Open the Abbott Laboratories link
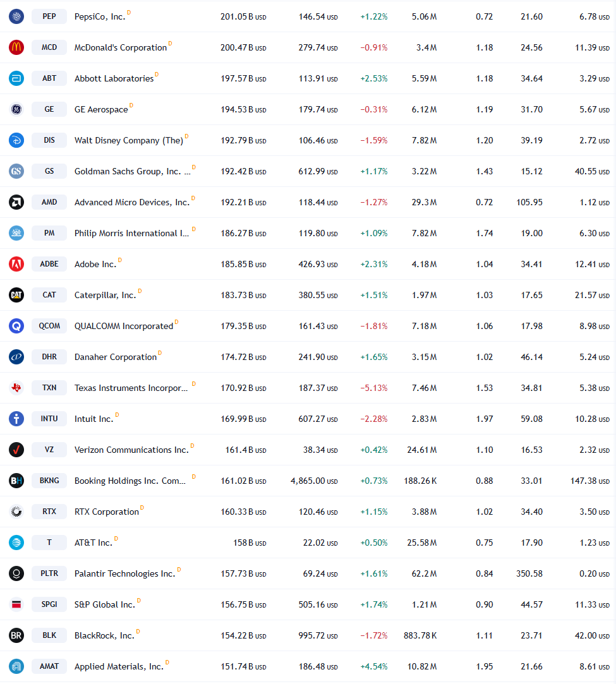The width and height of the screenshot is (616, 684). coord(114,78)
